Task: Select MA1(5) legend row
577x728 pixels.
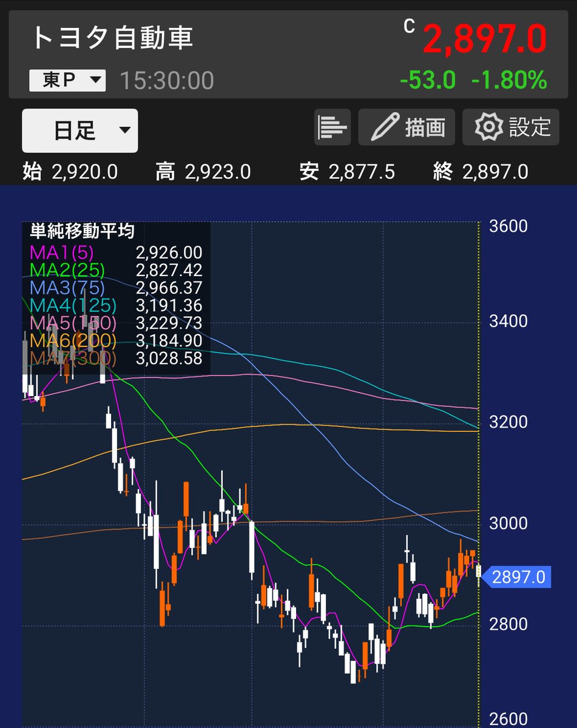Action: point(116,253)
